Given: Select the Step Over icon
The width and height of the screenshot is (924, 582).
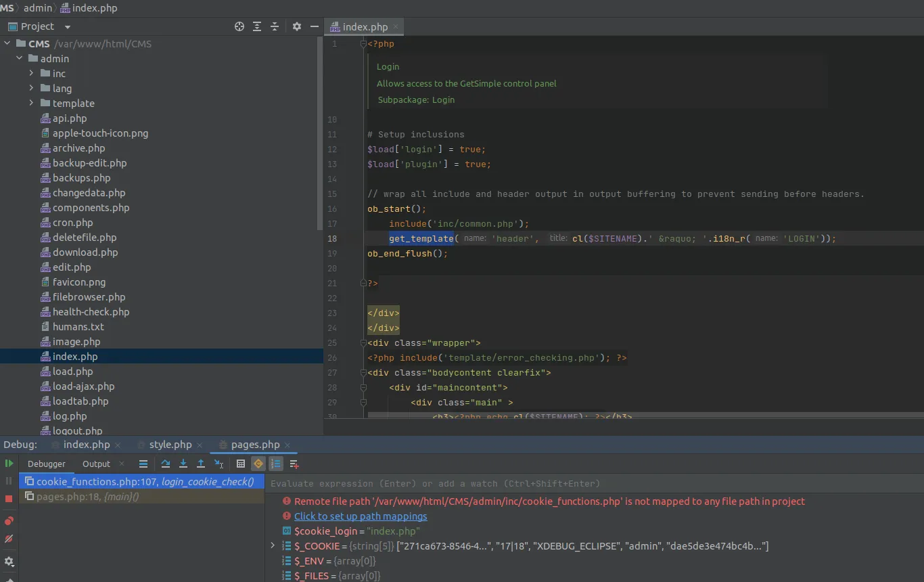Looking at the screenshot, I should [x=165, y=464].
